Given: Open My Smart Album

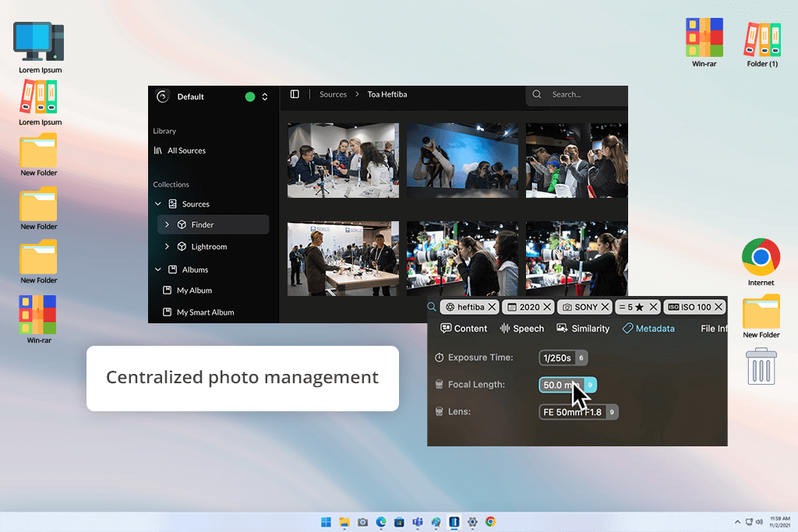Looking at the screenshot, I should 205,312.
